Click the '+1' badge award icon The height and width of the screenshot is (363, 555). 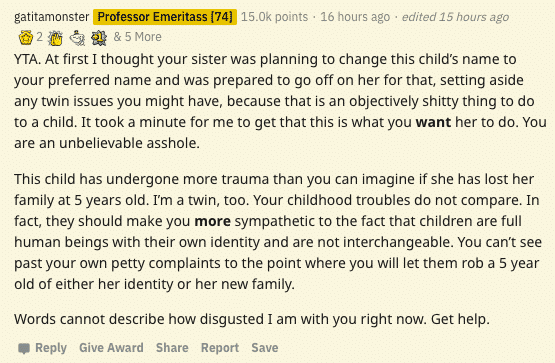point(99,38)
